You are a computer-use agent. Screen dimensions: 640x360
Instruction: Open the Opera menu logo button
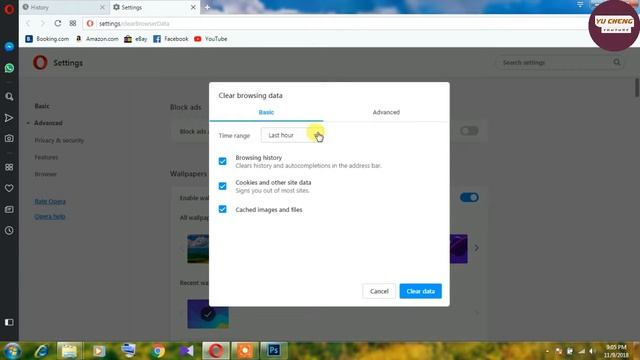click(9, 9)
